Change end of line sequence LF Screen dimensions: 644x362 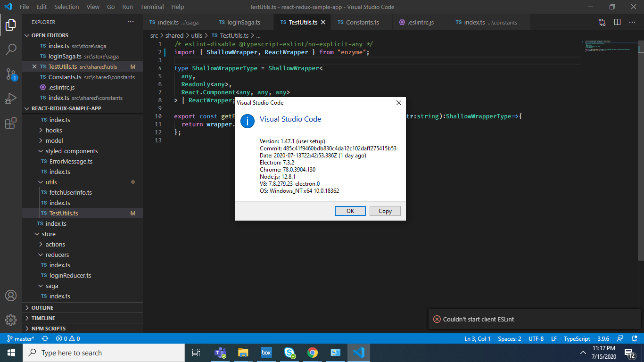(554, 338)
